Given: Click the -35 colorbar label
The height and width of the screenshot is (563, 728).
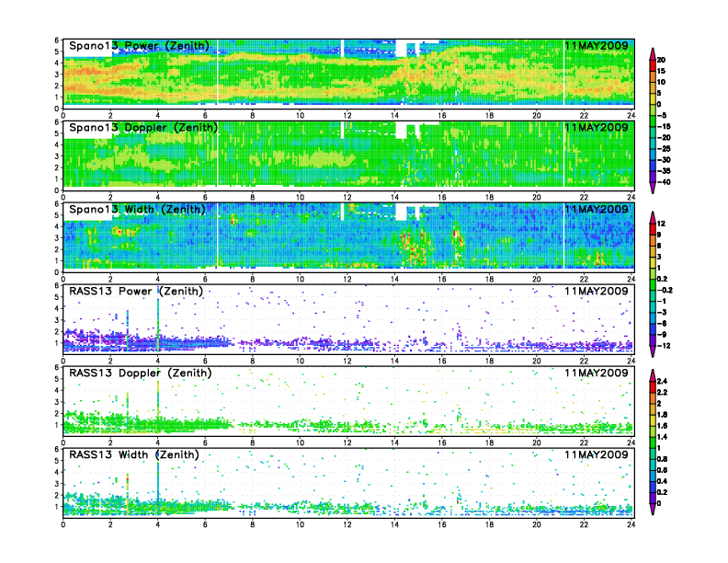Looking at the screenshot, I should (x=664, y=171).
